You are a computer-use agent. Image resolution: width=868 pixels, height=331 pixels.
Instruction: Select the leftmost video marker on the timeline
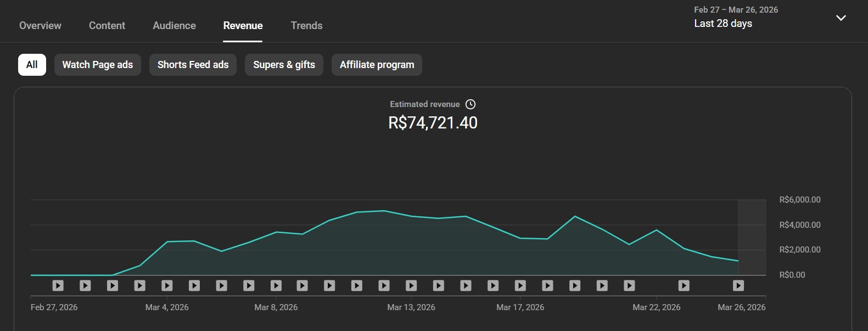click(58, 285)
